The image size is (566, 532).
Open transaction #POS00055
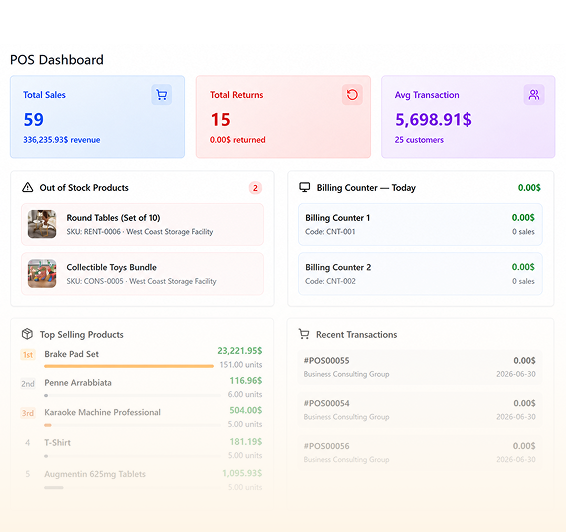[x=420, y=367]
